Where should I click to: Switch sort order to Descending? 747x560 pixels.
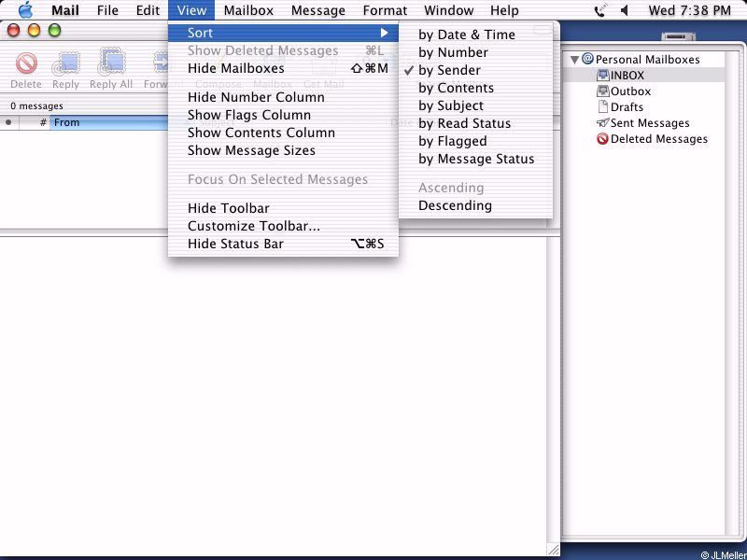pos(475,205)
